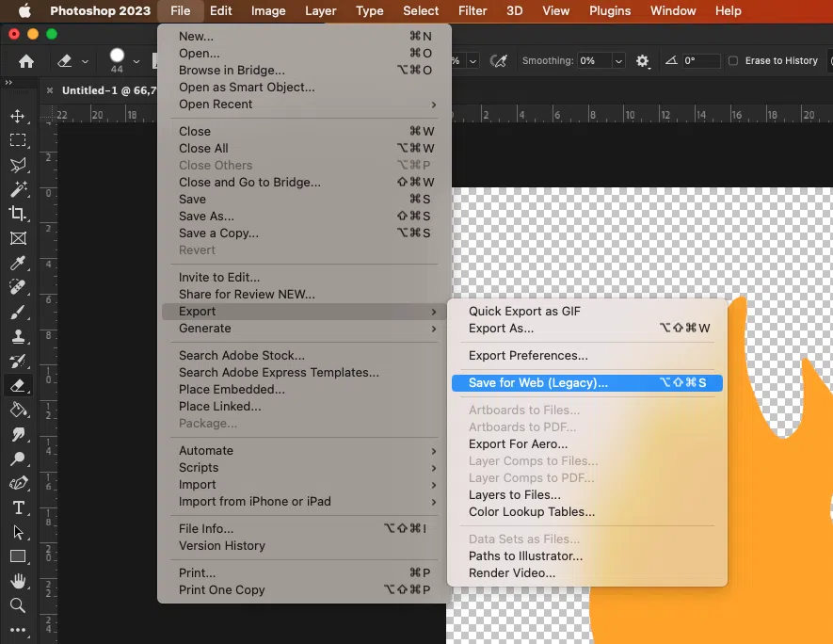Click the Smoothing value field
This screenshot has width=833, height=644.
[595, 61]
